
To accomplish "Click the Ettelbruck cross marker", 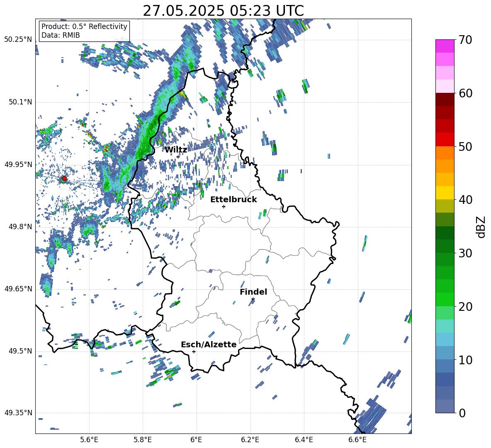I will coord(224,206).
